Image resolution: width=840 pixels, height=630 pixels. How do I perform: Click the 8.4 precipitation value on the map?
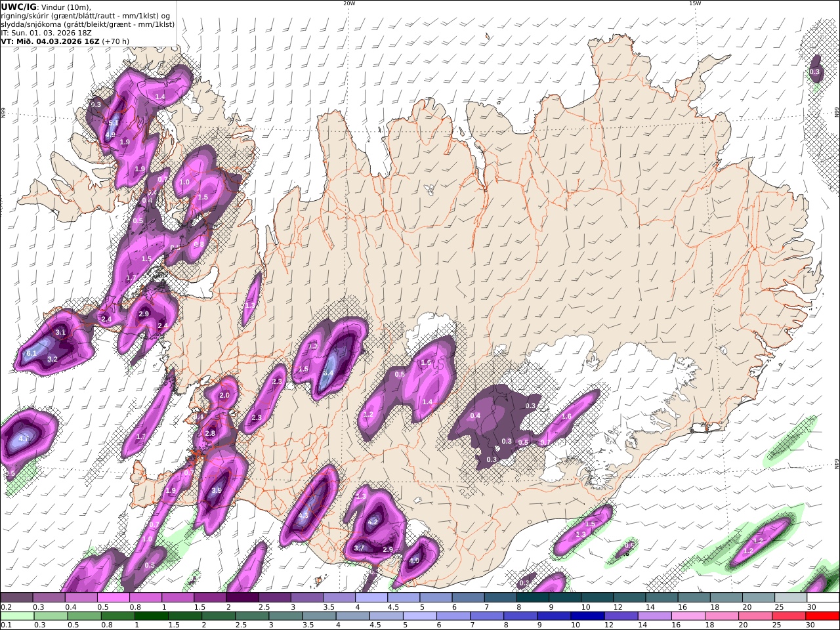click(328, 373)
